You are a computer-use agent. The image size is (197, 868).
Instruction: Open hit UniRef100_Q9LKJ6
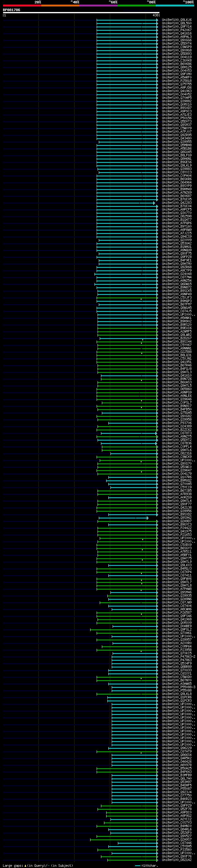pyautogui.click(x=176, y=20)
